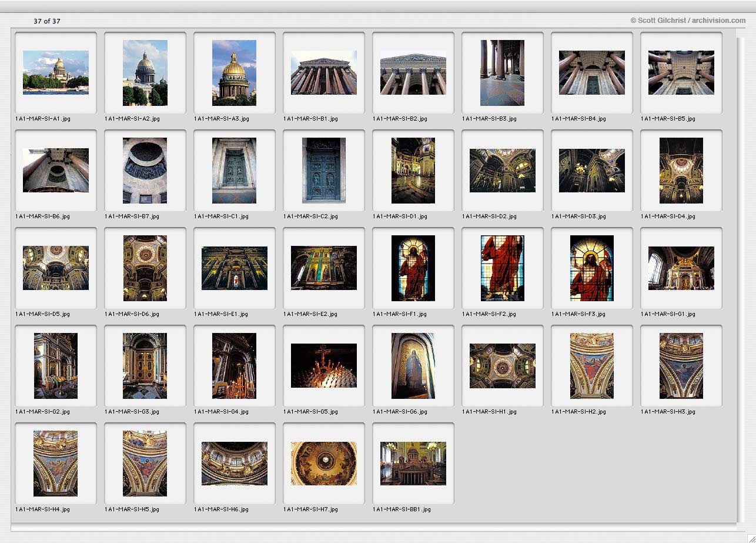
Task: Click thumbnail 1A1-MAR-SI-G1.jpg
Action: [x=681, y=268]
